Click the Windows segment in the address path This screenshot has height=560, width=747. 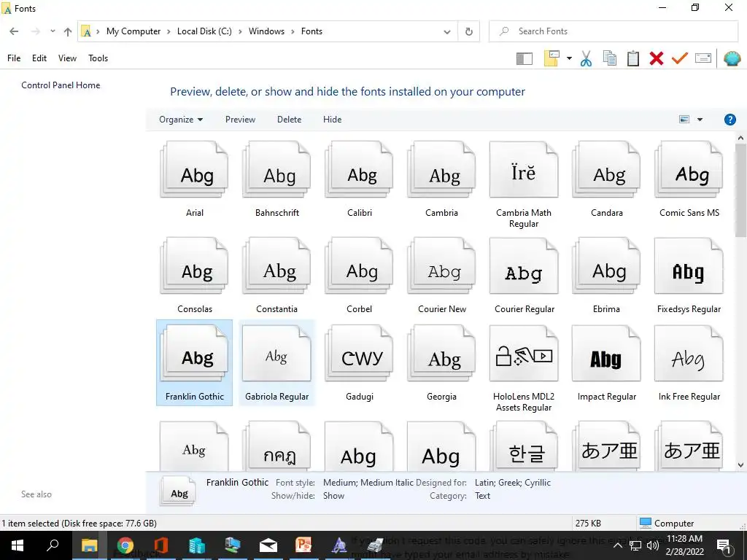pos(266,31)
